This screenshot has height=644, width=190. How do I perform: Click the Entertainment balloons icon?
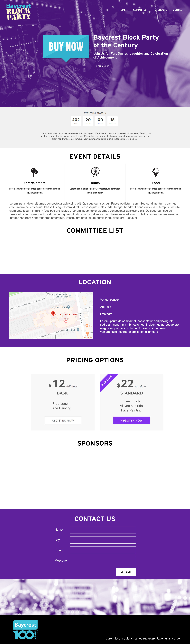point(34,172)
